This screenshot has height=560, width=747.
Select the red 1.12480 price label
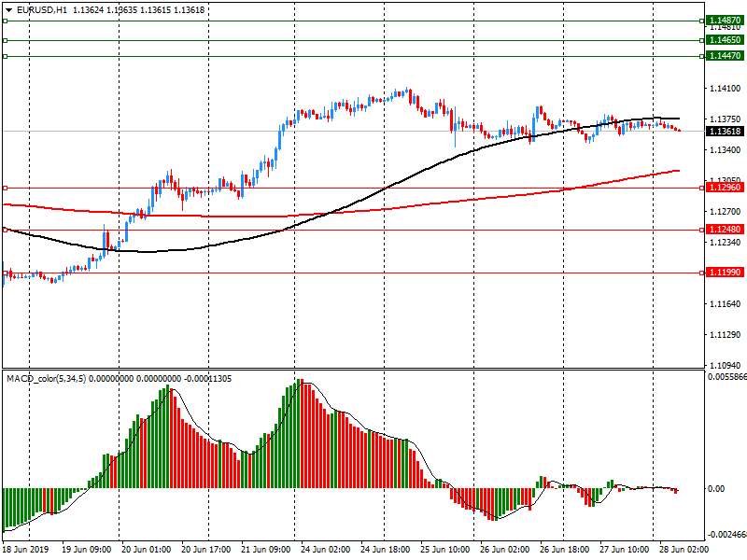click(x=726, y=230)
